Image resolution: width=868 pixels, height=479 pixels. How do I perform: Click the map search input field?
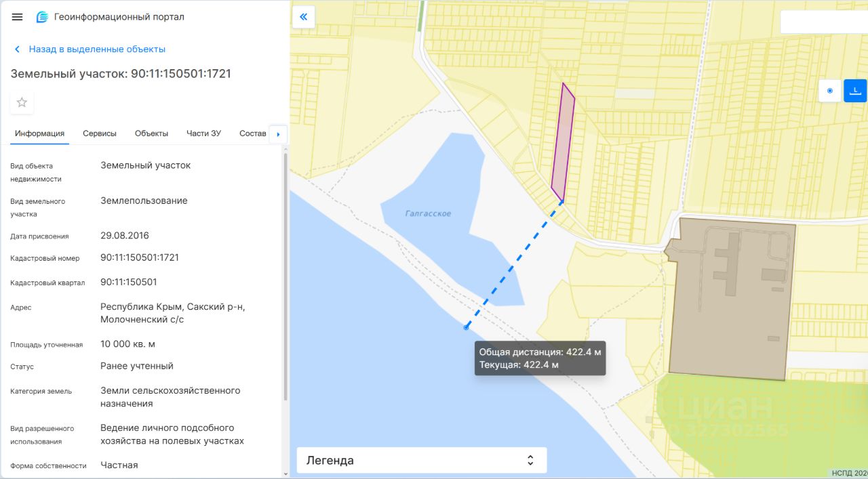coord(824,22)
